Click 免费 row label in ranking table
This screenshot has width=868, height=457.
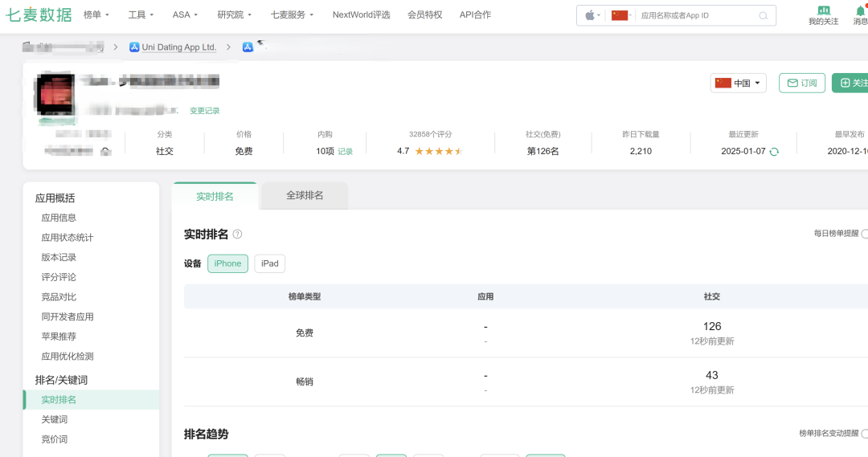coord(305,333)
